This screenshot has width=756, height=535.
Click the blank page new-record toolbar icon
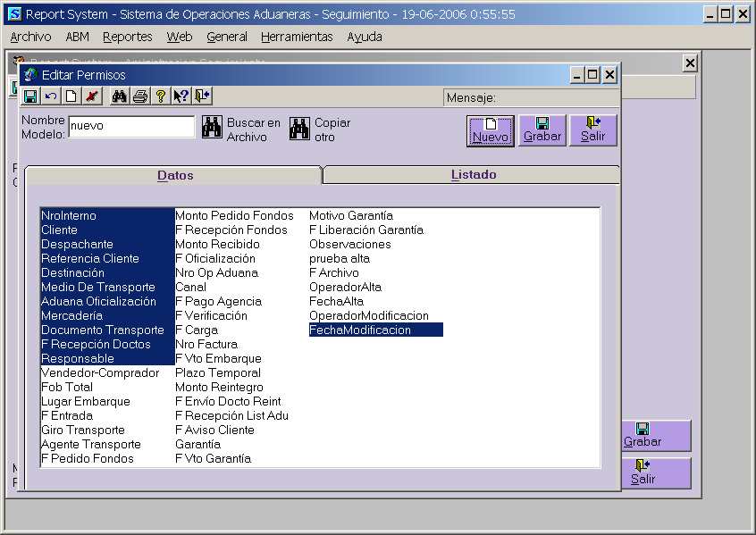[x=71, y=96]
